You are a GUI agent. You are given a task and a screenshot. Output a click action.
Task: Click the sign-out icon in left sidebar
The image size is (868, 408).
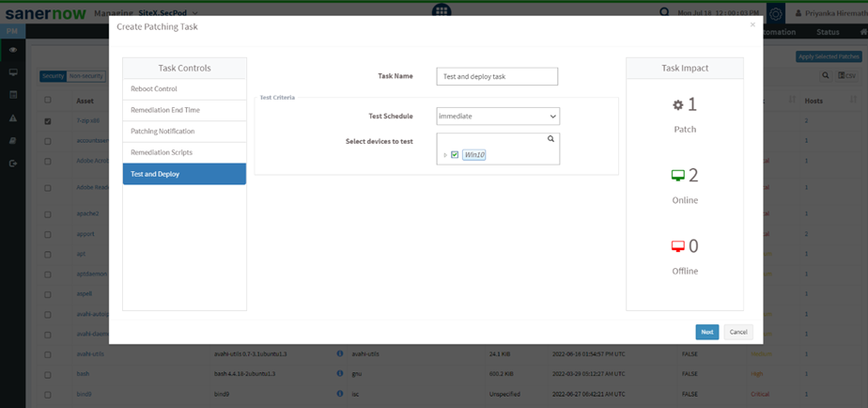(13, 164)
